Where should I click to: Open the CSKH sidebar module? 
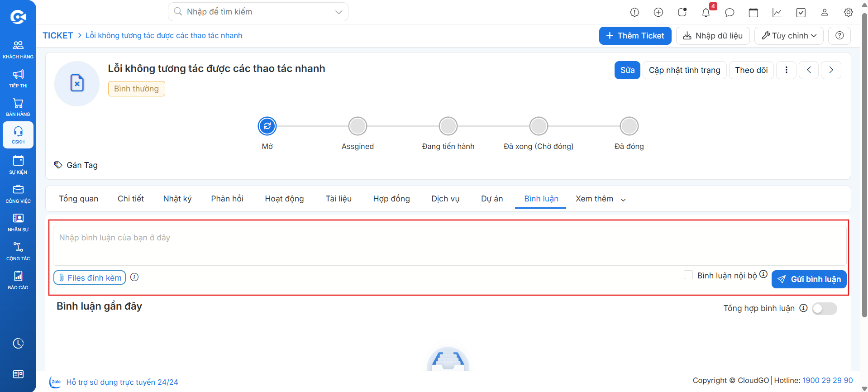[18, 135]
